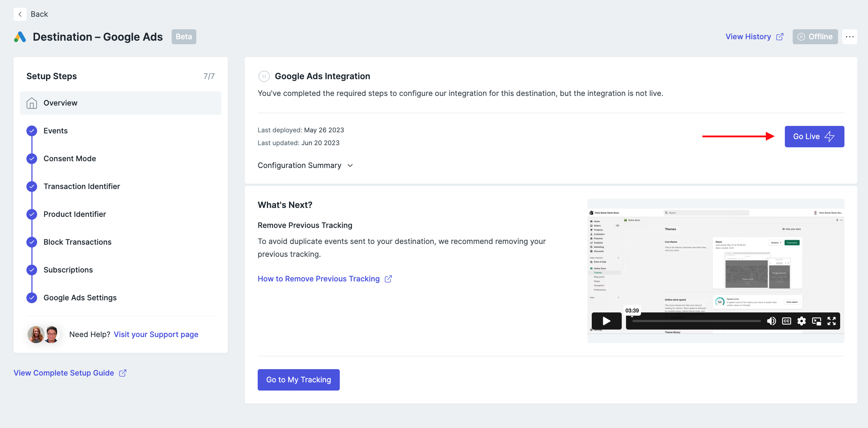
Task: Toggle the Offline status button
Action: pyautogui.click(x=815, y=37)
